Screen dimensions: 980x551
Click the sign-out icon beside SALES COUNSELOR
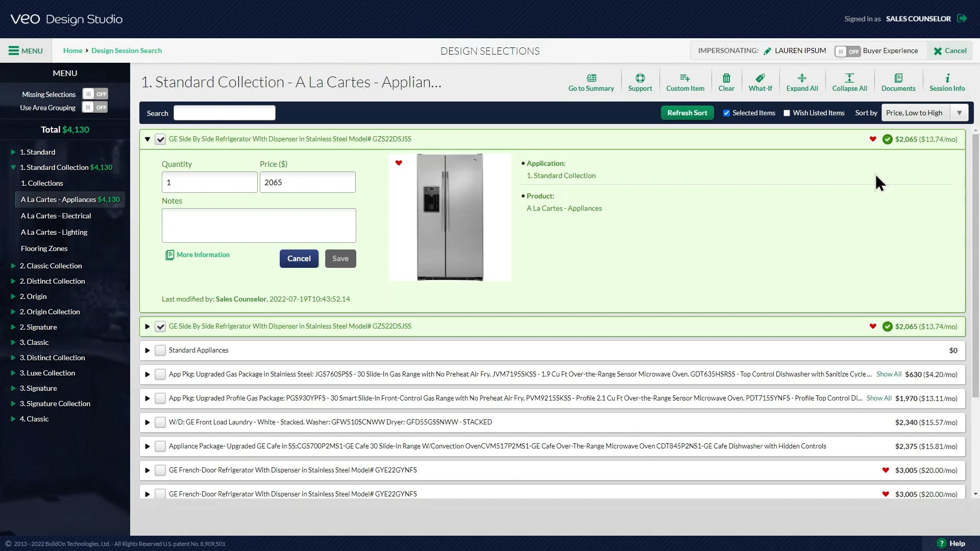point(962,18)
